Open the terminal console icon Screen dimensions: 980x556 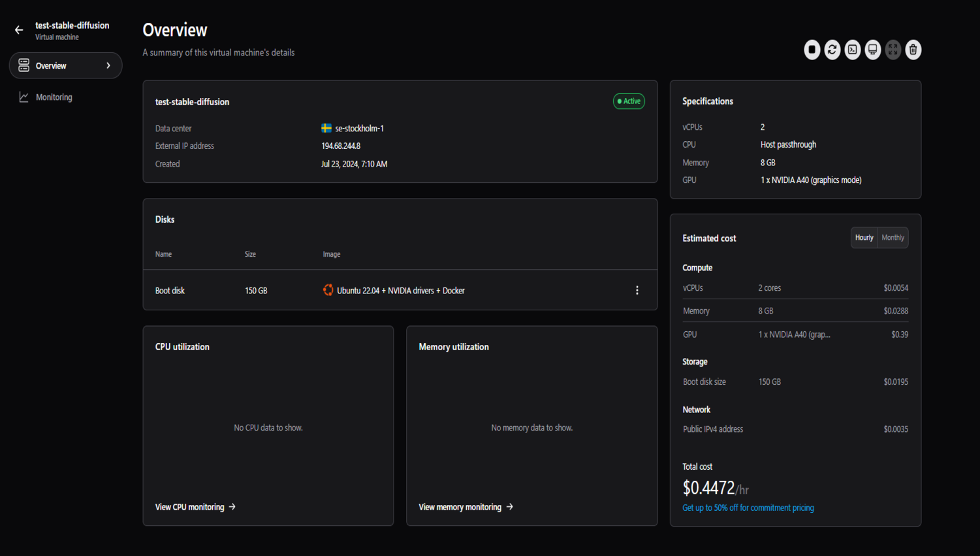tap(852, 50)
